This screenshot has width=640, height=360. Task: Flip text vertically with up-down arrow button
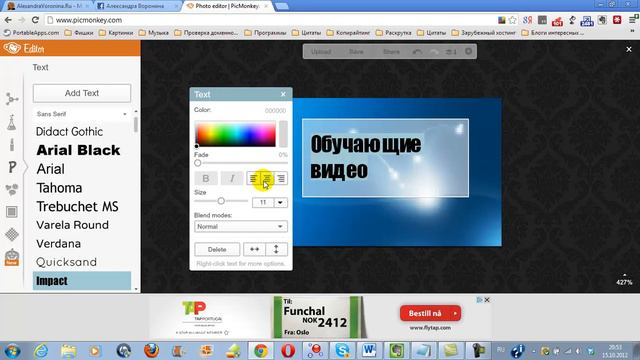coord(276,249)
